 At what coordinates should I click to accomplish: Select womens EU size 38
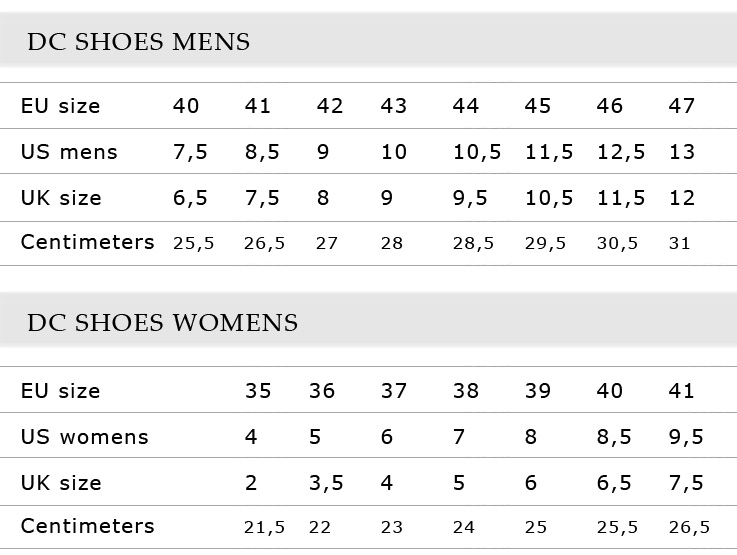tap(465, 391)
